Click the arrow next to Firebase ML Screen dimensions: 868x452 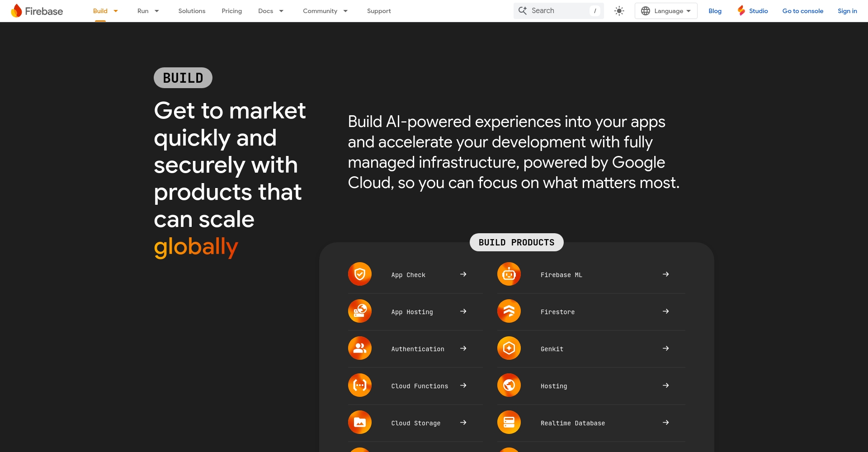(666, 274)
